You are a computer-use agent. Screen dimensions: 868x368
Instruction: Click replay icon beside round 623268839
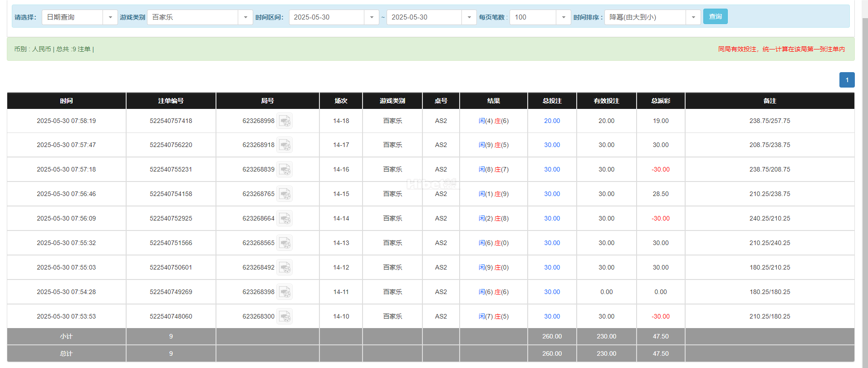284,170
